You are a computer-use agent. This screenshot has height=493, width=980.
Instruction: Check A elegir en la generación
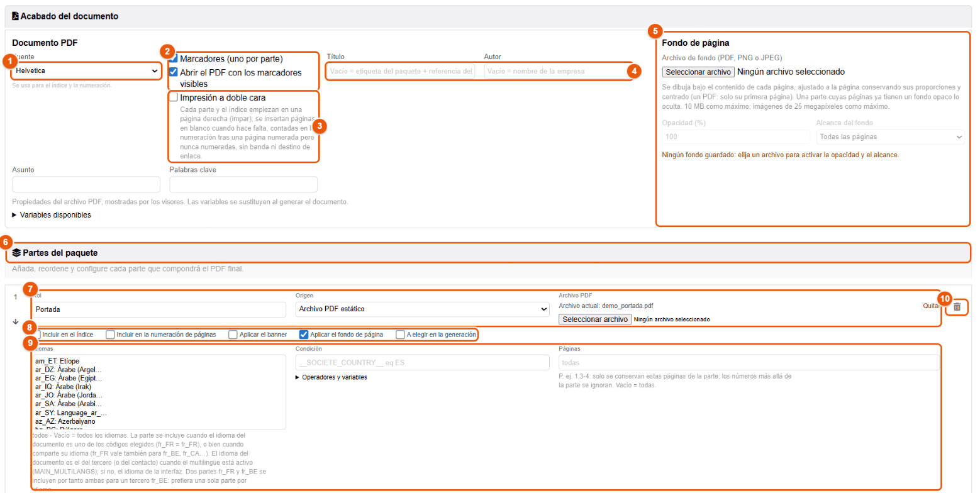400,335
